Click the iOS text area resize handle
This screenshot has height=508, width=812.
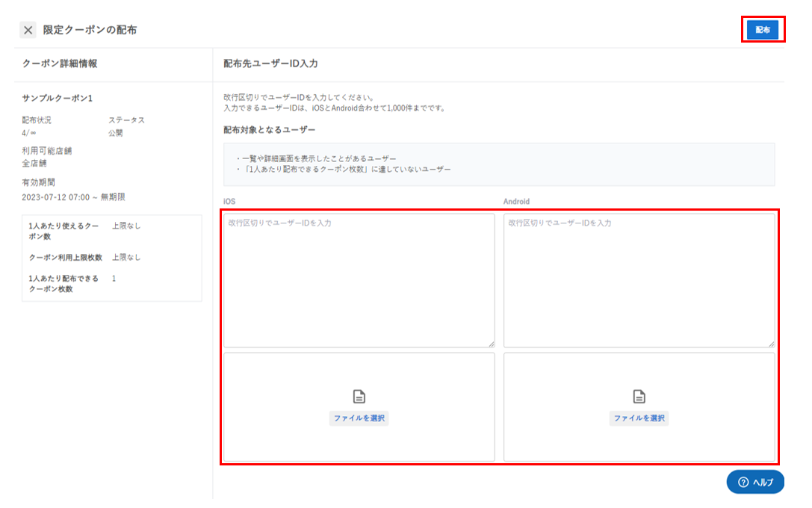click(x=491, y=344)
